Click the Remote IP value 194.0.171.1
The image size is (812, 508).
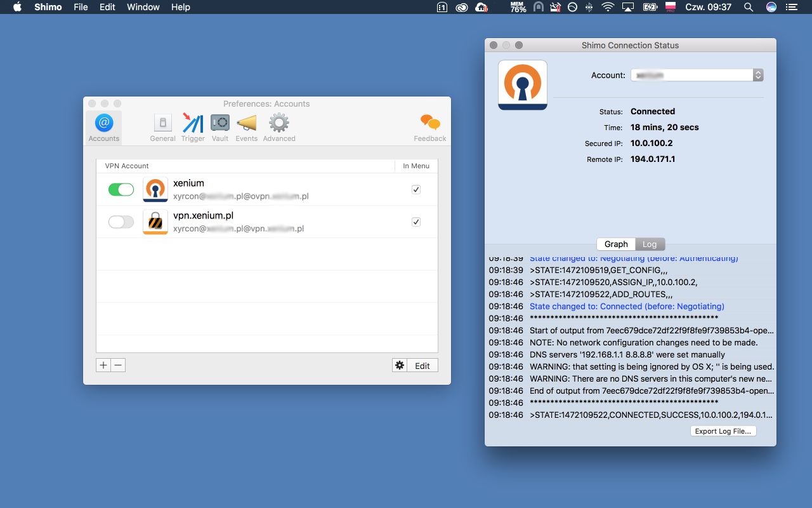(x=653, y=159)
